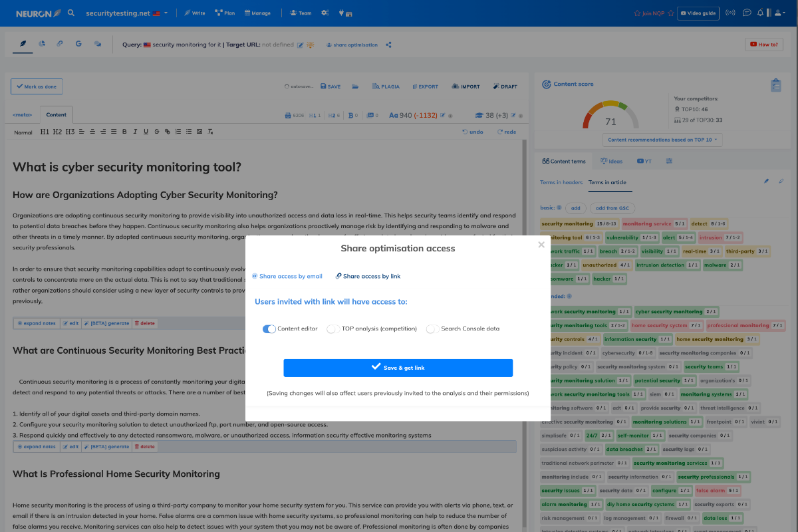Edit the Target URL pencil icon
Screen dimensions: 798x532
click(x=300, y=45)
